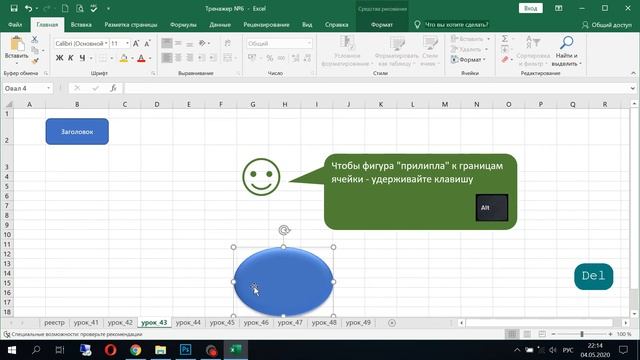The width and height of the screenshot is (640, 360).
Task: Click the fill color bucket swatch
Action: tap(124, 58)
